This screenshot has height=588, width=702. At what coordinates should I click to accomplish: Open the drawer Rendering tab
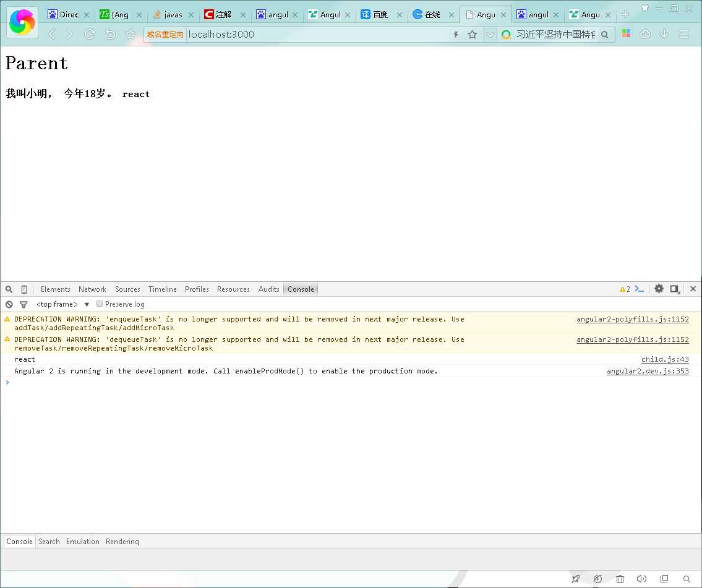(x=122, y=542)
